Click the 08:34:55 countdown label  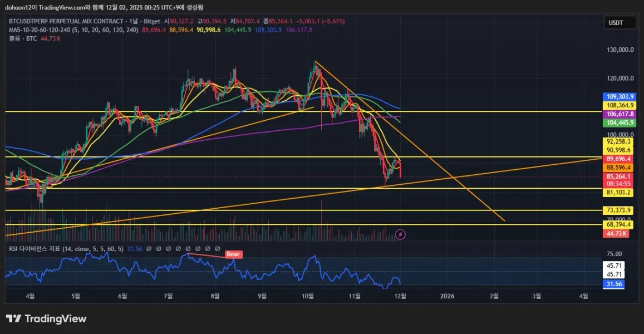click(618, 184)
